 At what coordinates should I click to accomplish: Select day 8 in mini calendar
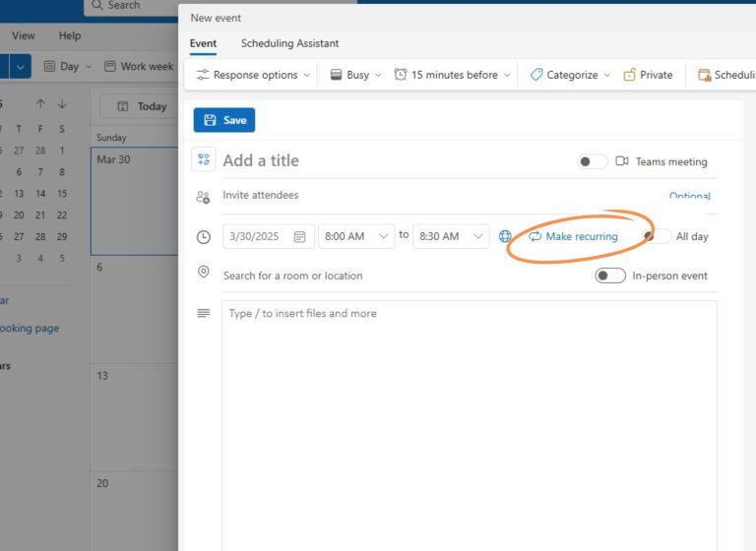62,172
